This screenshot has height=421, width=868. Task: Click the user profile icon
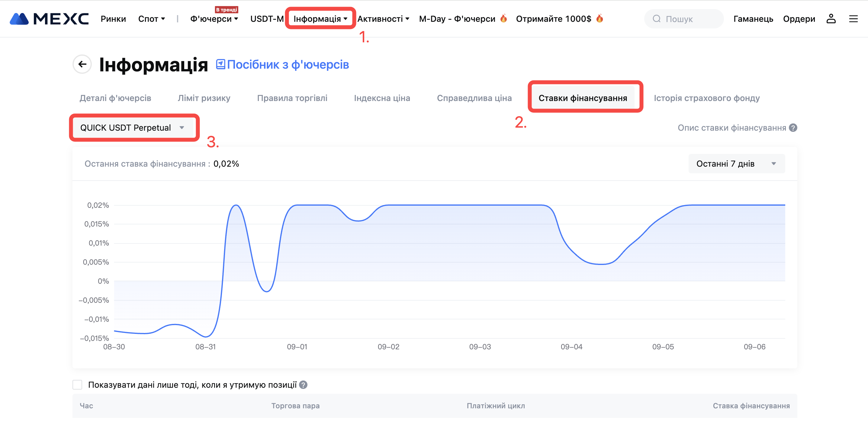(831, 19)
